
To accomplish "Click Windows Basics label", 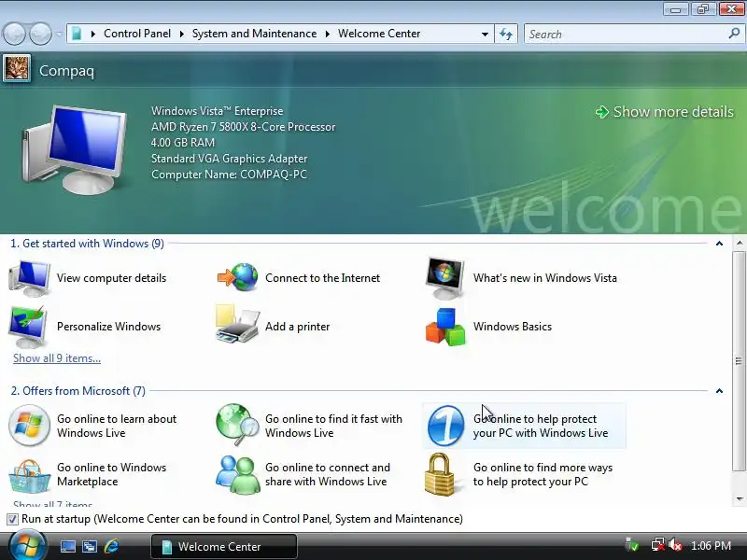I will point(513,327).
